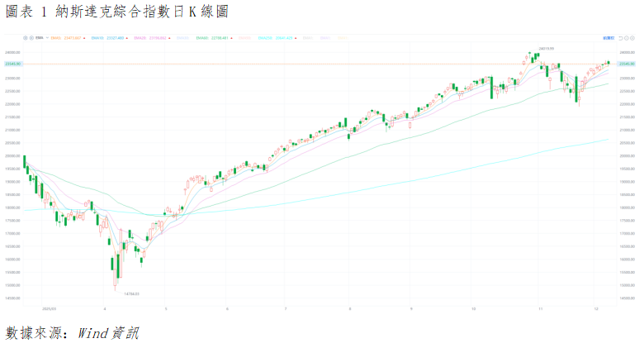Click the undo arrow icon at top right

coord(620,38)
